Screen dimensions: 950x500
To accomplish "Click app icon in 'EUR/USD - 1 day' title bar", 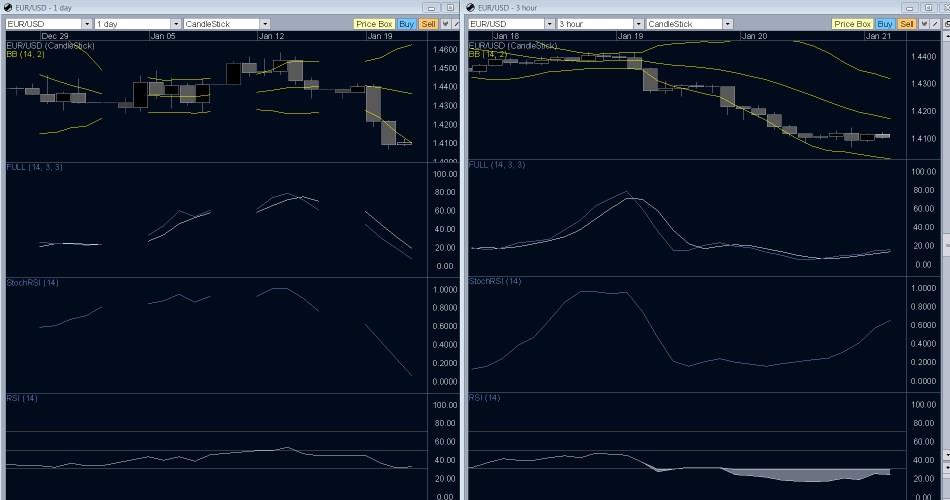I will (8, 8).
